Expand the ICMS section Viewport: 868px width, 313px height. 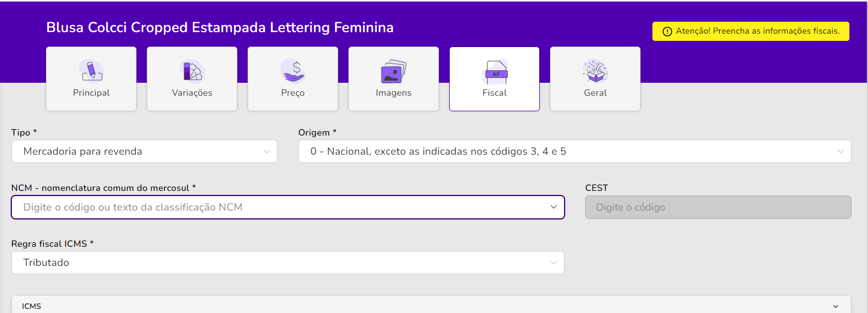431,306
